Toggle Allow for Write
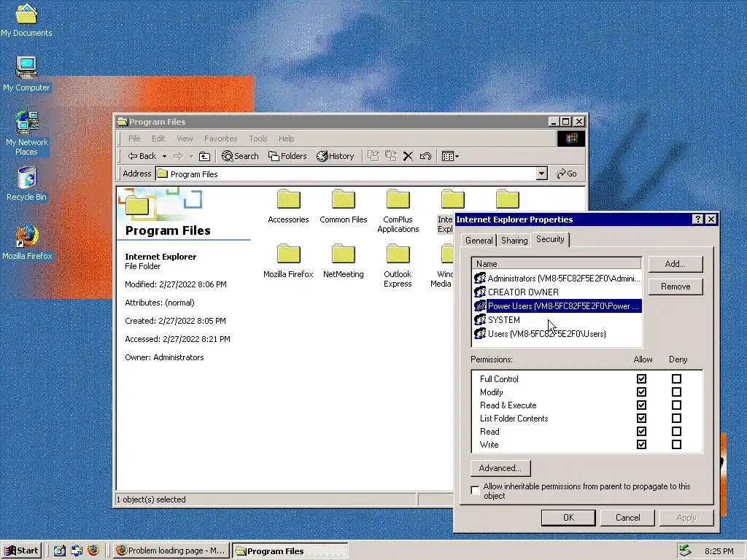Screen dimensions: 747x560 click(641, 444)
